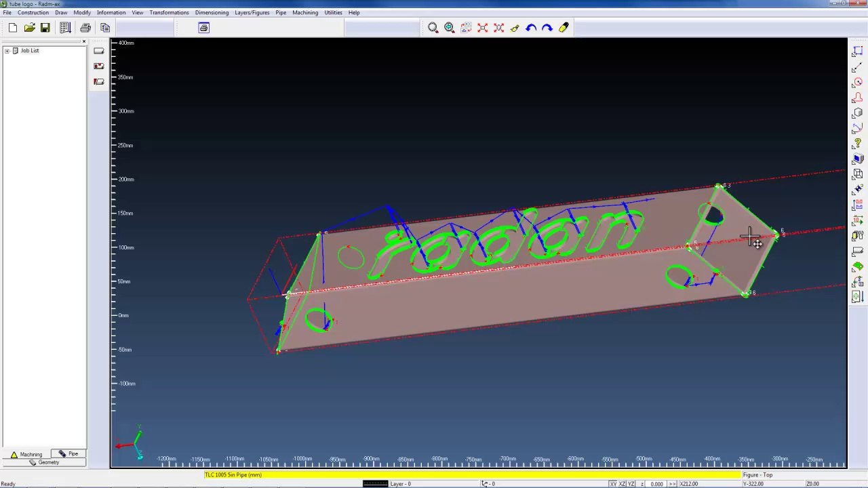
Task: Select the yellow eraser tool icon
Action: tap(564, 28)
